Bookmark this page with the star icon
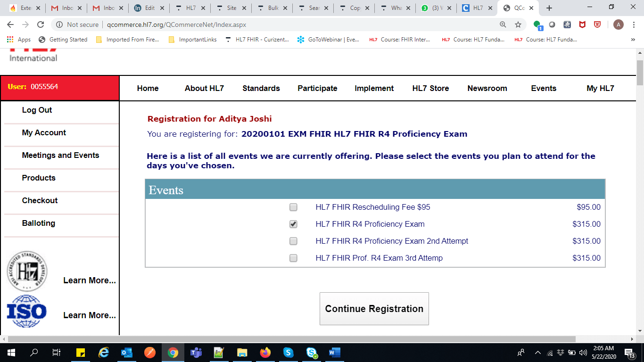The image size is (644, 362). pos(518,25)
